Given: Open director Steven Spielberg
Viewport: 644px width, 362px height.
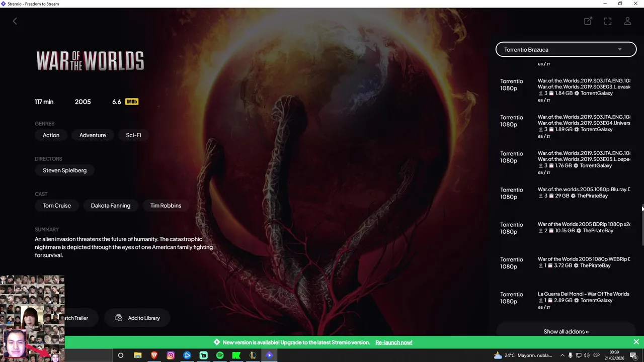Looking at the screenshot, I should pyautogui.click(x=64, y=170).
